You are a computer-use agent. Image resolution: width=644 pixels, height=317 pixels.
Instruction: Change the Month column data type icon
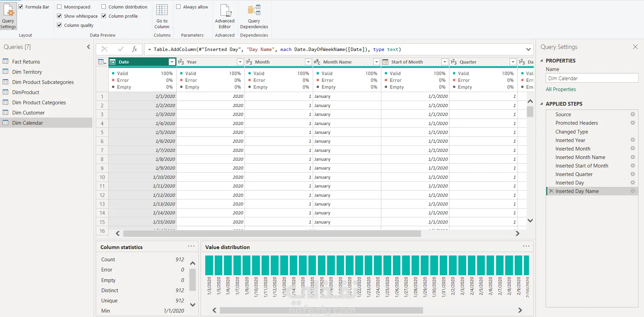[x=249, y=62]
